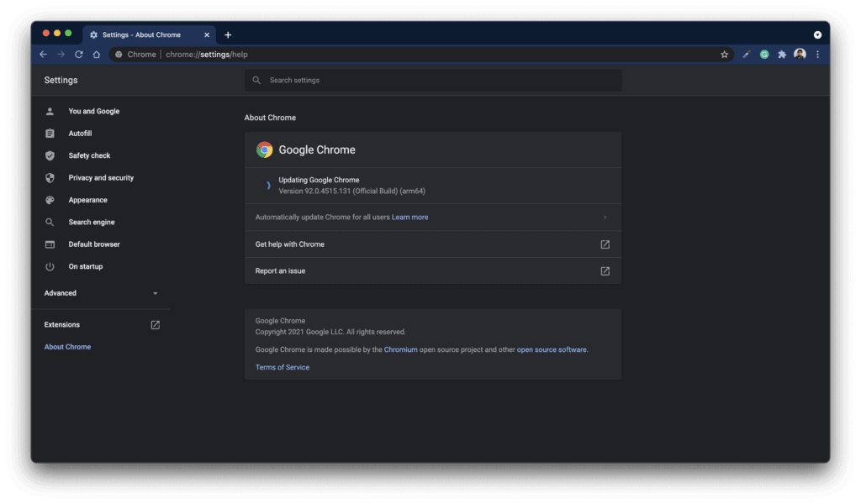Expand Automatically update Chrome row chevron

[605, 218]
